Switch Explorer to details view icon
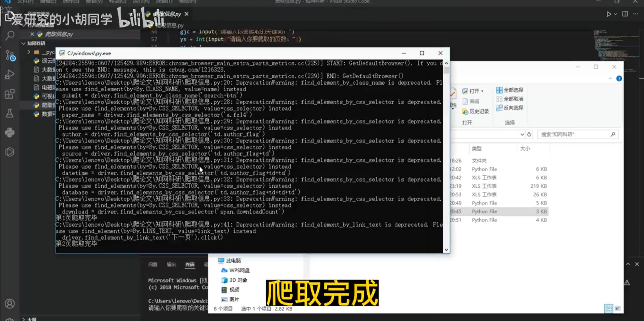This screenshot has width=644, height=321. click(608, 309)
